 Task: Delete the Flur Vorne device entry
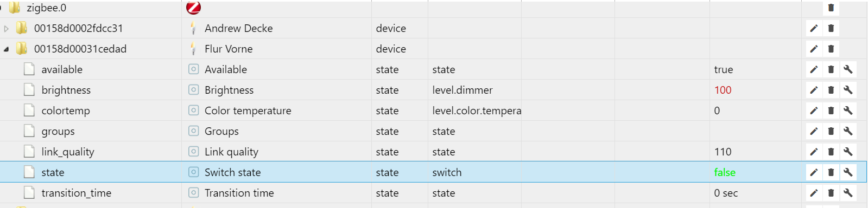pos(831,49)
